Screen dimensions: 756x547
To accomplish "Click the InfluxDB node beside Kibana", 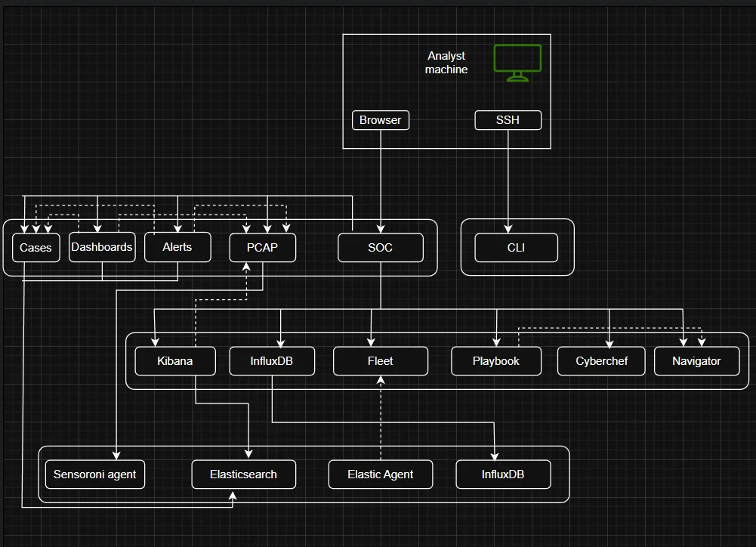I will click(271, 361).
